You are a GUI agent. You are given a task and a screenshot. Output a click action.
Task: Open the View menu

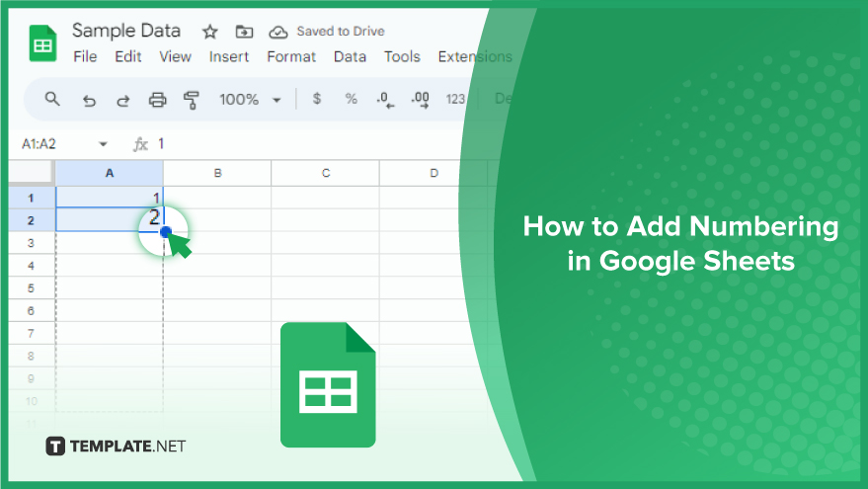tap(175, 56)
